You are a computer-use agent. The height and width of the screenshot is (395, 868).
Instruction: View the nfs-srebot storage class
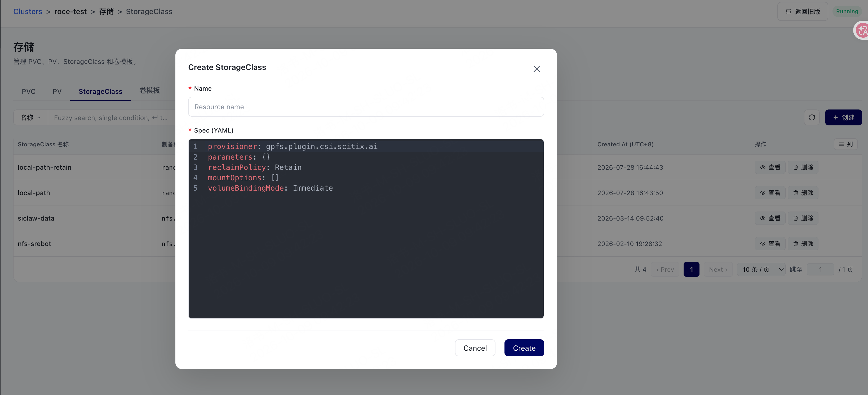(x=770, y=244)
